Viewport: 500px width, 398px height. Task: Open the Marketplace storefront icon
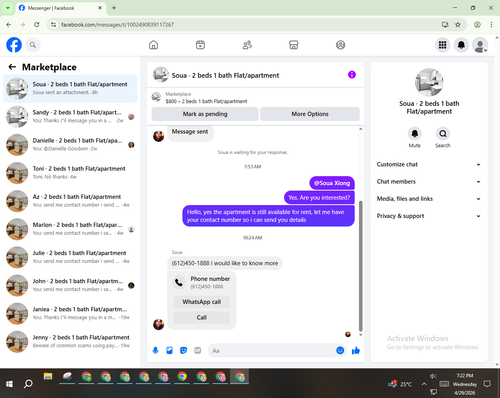point(294,45)
